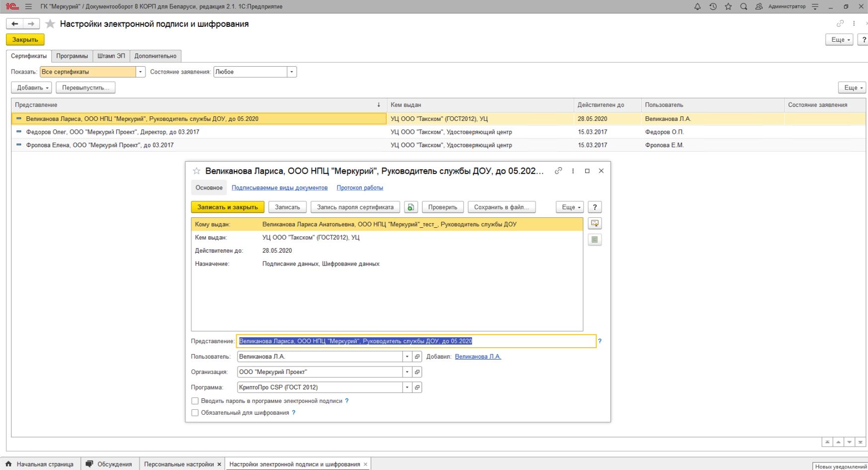Viewport: 868px width, 470px height.
Task: Click into the Представление input field
Action: pos(416,341)
